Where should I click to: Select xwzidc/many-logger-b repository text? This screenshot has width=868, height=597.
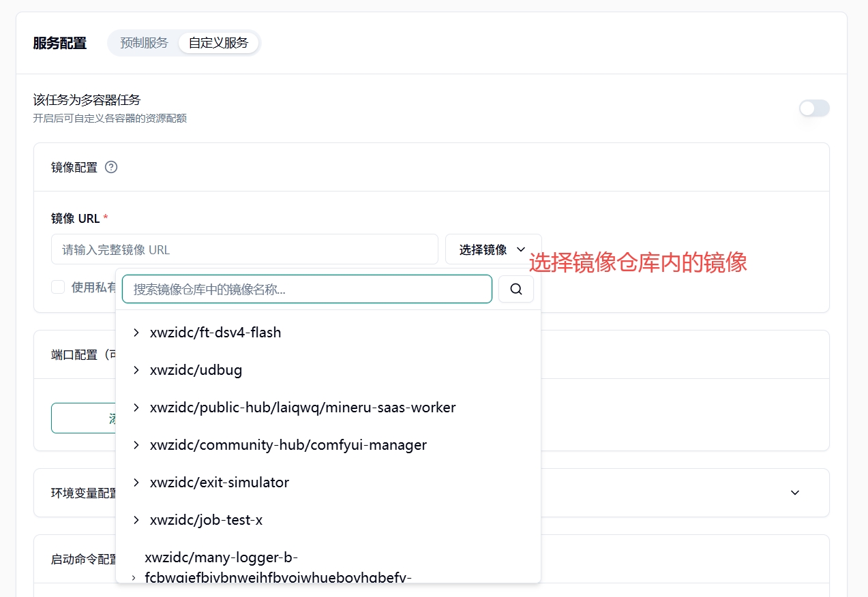[x=278, y=568]
